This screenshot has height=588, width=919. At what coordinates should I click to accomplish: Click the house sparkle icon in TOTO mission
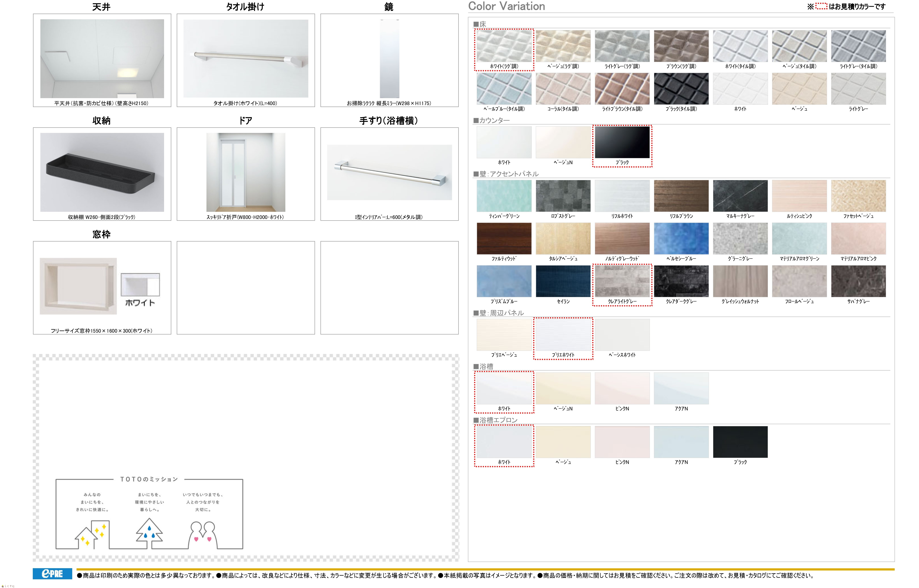click(x=92, y=534)
